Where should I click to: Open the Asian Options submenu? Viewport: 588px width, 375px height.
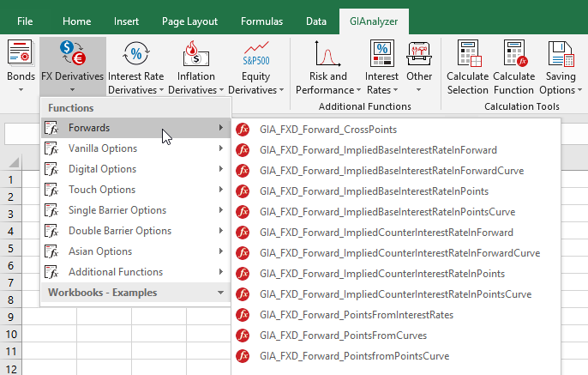pyautogui.click(x=135, y=251)
